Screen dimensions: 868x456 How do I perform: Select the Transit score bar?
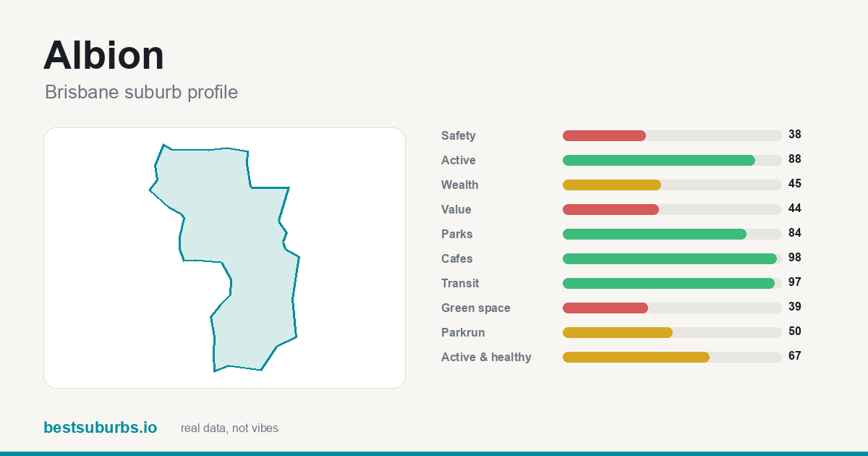672,283
